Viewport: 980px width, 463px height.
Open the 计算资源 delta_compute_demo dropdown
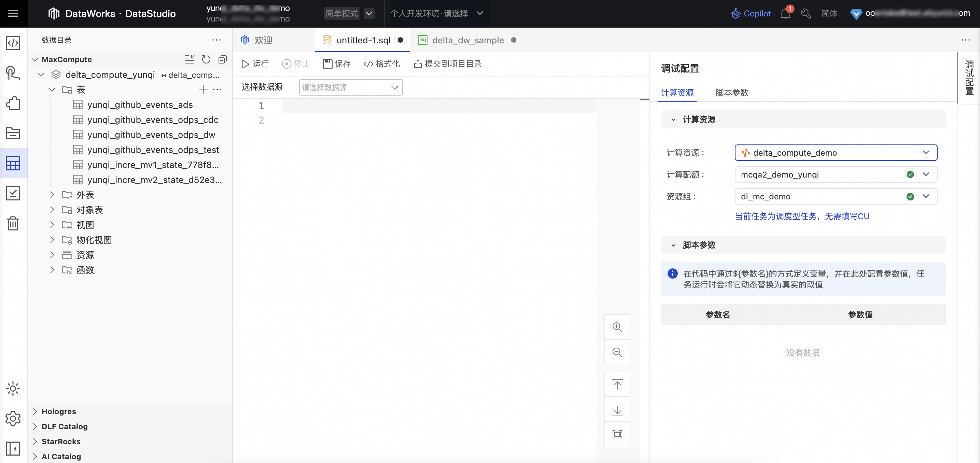coord(836,153)
